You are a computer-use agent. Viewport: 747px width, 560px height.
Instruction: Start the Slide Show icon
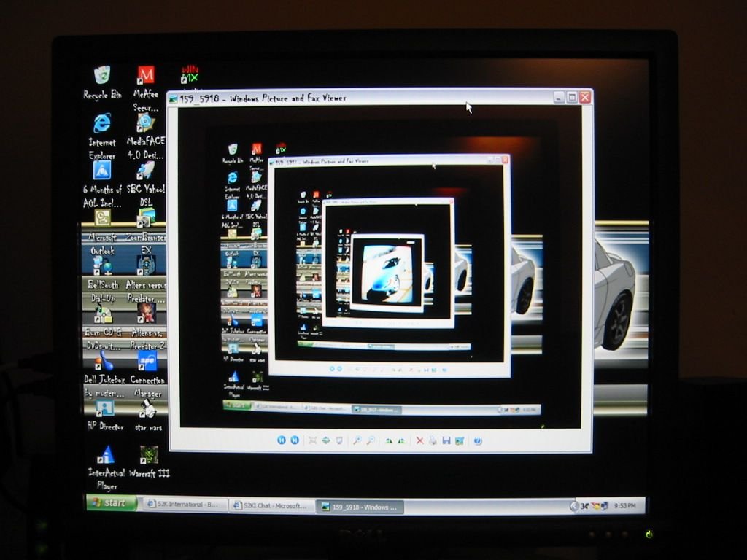click(x=339, y=440)
